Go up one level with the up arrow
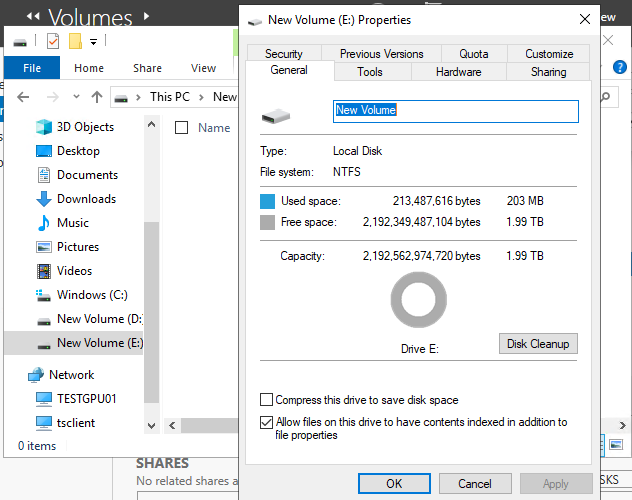This screenshot has height=500, width=632. tap(97, 97)
